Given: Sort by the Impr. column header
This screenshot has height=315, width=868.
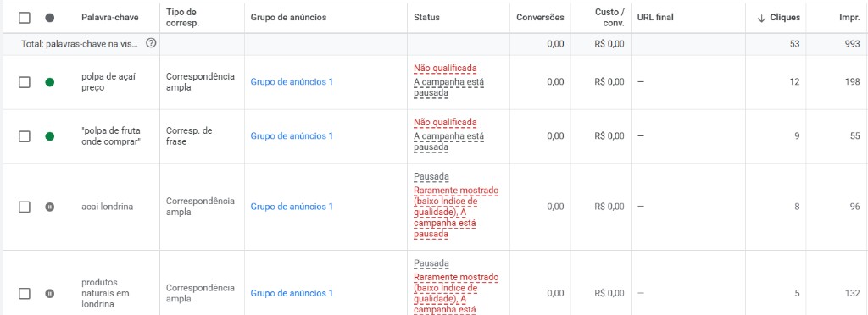Looking at the screenshot, I should pyautogui.click(x=849, y=18).
